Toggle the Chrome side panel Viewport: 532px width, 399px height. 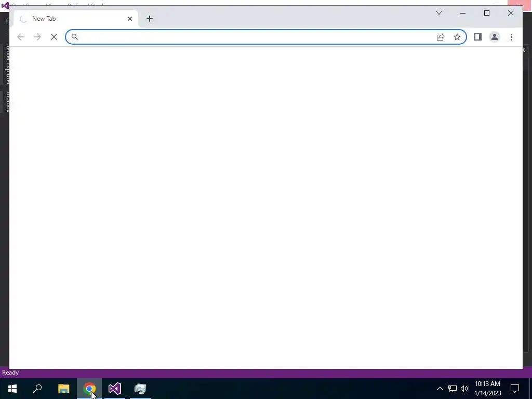(478, 37)
